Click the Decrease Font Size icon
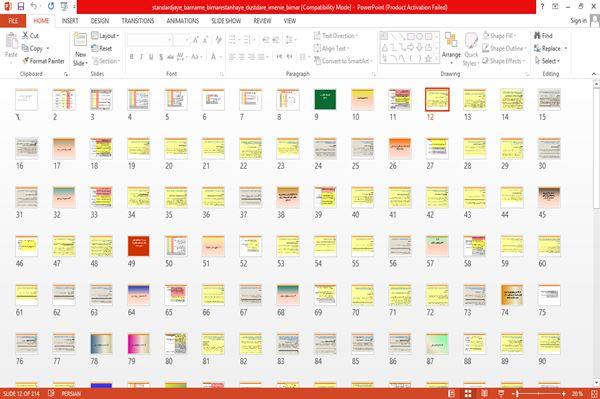The width and height of the screenshot is (600, 399). [x=205, y=39]
